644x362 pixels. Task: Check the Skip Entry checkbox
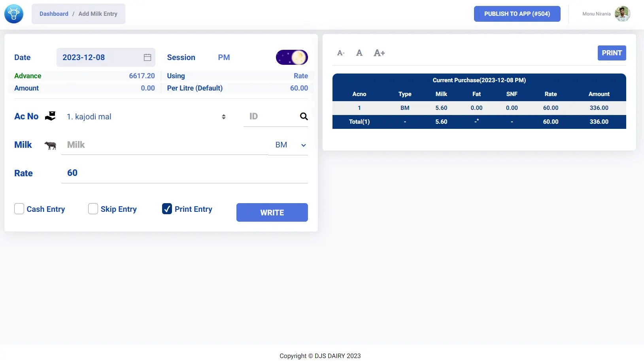click(x=93, y=209)
